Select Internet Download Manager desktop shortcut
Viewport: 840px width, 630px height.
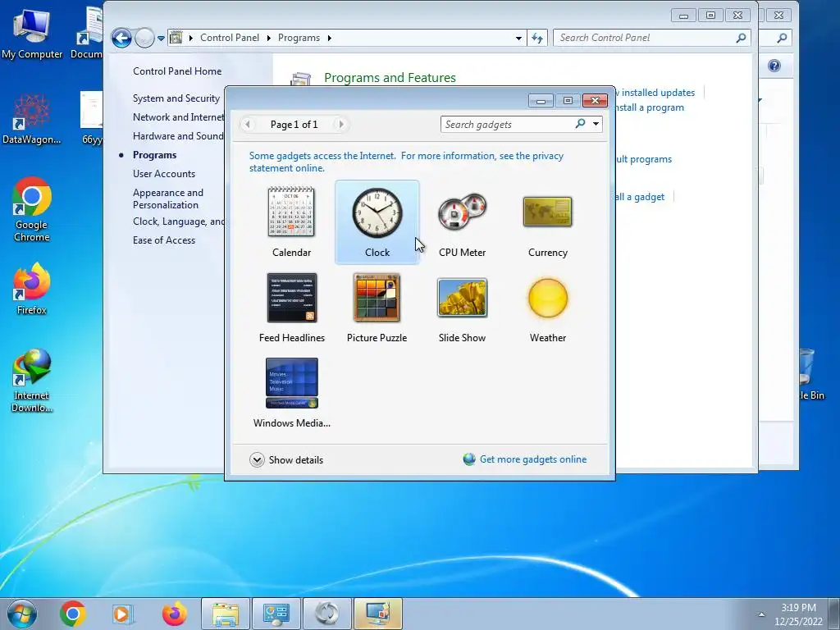click(x=32, y=381)
